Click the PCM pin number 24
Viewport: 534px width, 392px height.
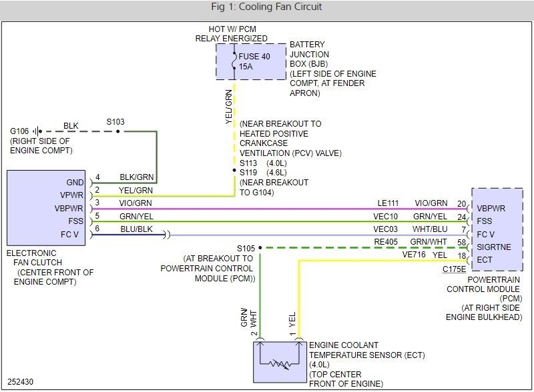(461, 217)
